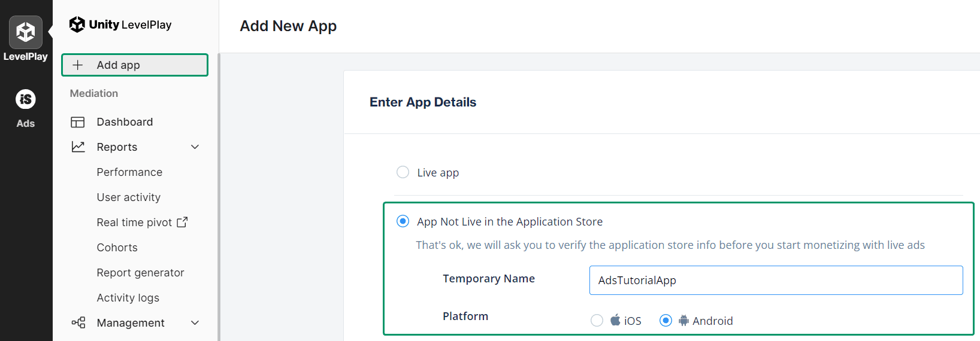This screenshot has height=341, width=980.
Task: Click the Reports chart icon
Action: click(x=78, y=147)
